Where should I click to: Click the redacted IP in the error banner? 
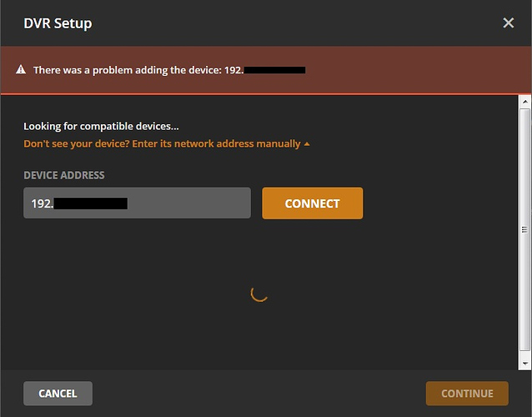click(x=275, y=70)
